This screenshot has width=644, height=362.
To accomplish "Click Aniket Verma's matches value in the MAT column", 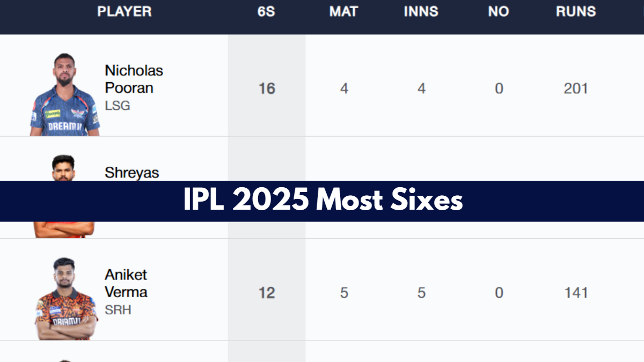I will tap(344, 293).
